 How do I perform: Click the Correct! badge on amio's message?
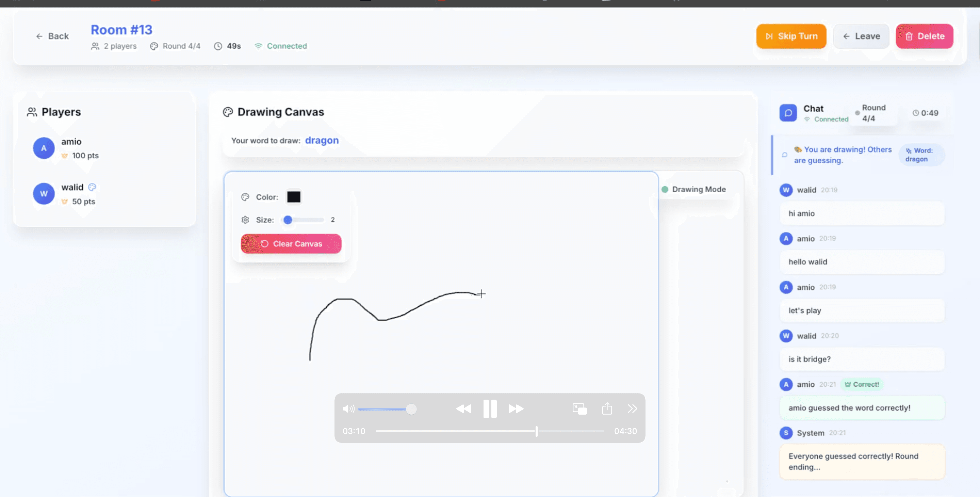[862, 384]
